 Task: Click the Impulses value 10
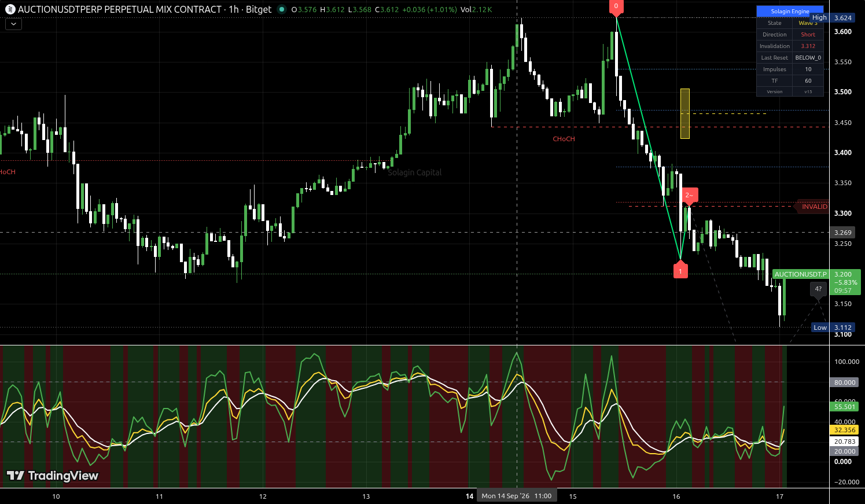pos(808,69)
